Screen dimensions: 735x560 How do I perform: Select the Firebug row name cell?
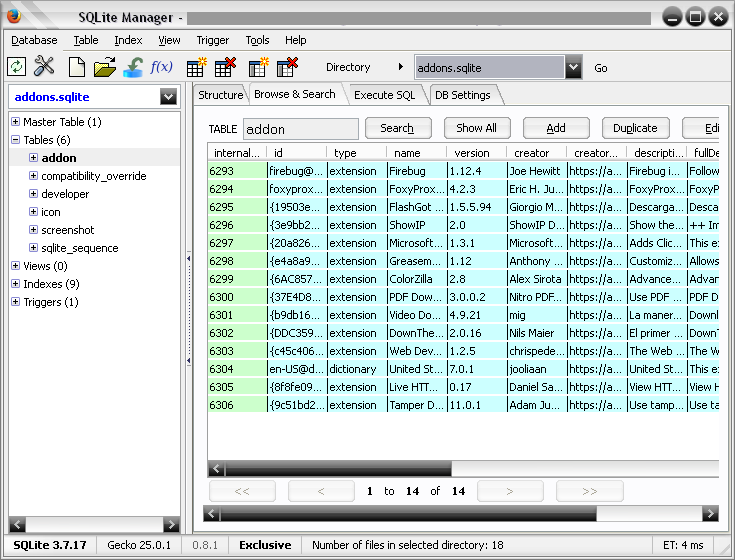pos(417,171)
